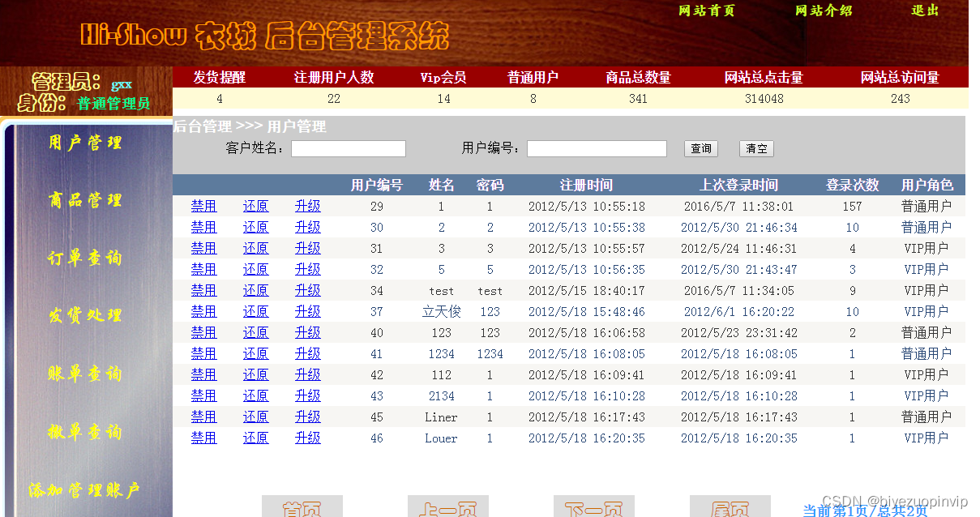Viewport: 980px width, 517px height.
Task: Click 还原 for user 31
Action: click(x=256, y=248)
